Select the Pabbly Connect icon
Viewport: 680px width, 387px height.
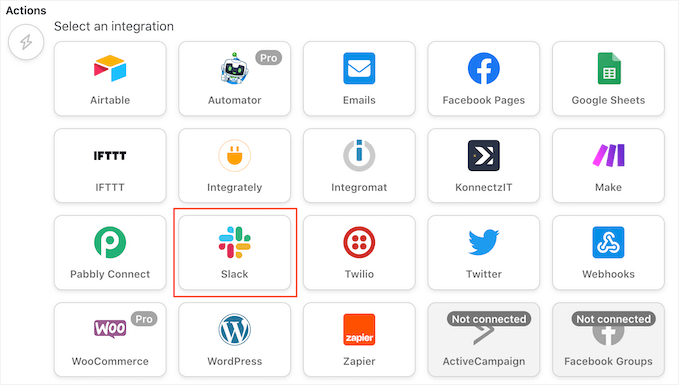pyautogui.click(x=110, y=242)
